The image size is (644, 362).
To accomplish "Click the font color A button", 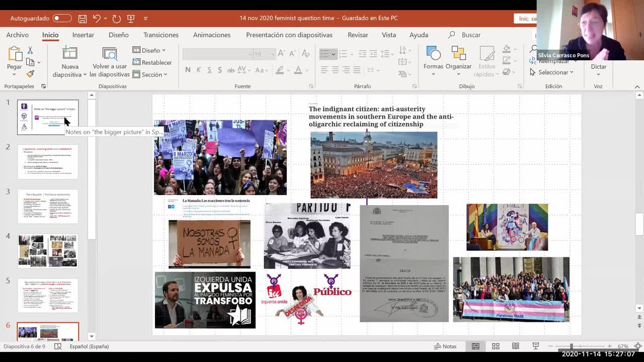I will [298, 70].
